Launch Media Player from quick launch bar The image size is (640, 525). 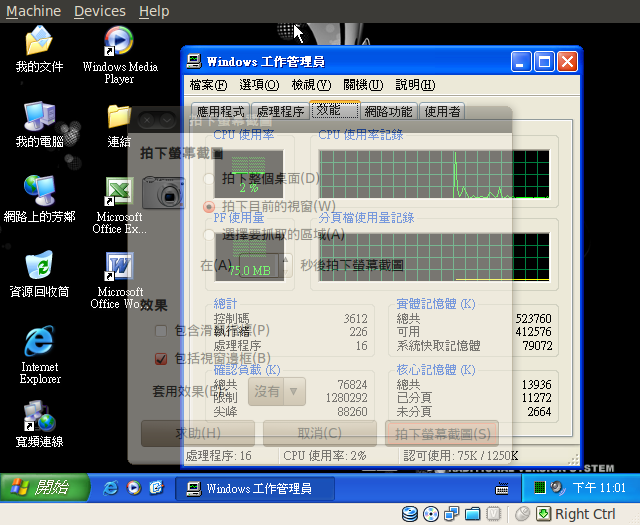(133, 488)
